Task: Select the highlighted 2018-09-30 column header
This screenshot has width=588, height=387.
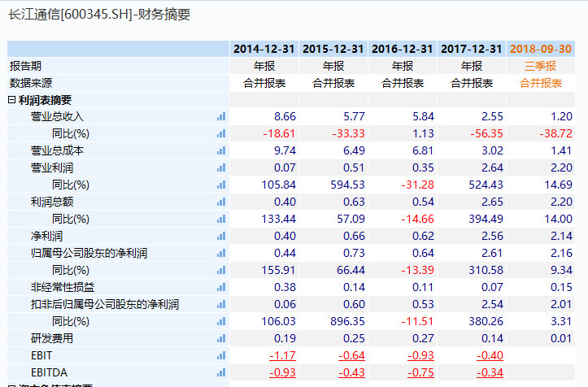Action: click(540, 49)
